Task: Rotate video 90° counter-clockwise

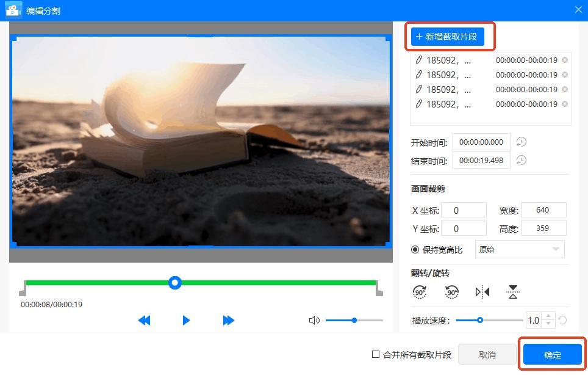Action: (x=451, y=292)
